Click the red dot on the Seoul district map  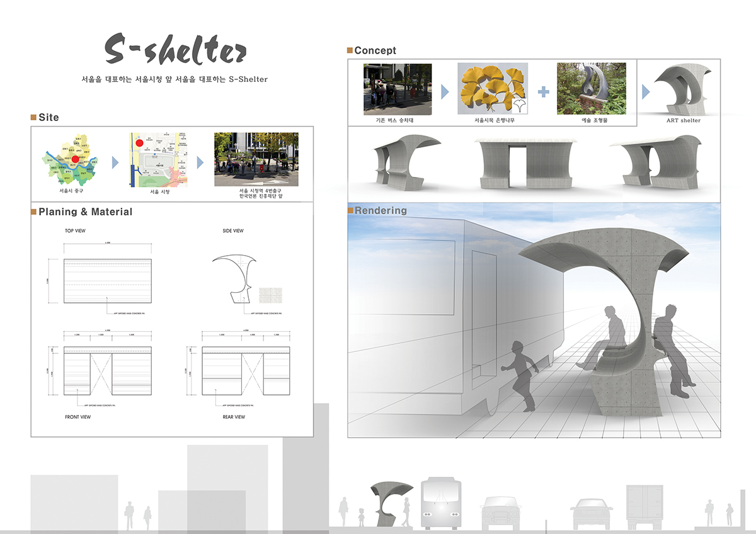coord(75,160)
